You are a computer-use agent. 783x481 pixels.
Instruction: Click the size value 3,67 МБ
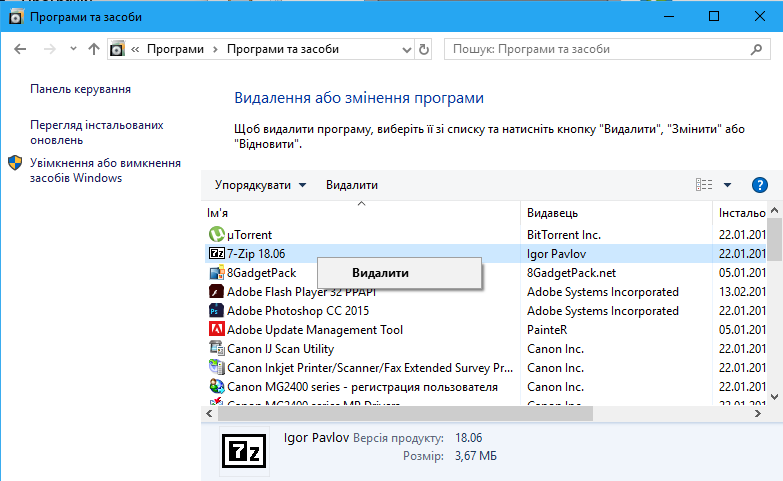(x=476, y=456)
